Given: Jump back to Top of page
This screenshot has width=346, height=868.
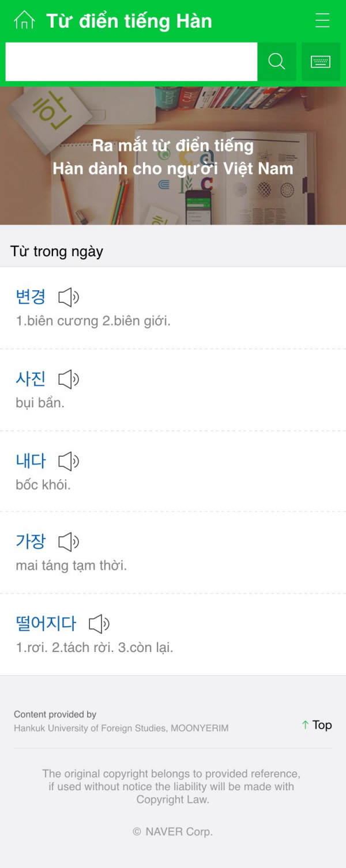Looking at the screenshot, I should pos(317,725).
